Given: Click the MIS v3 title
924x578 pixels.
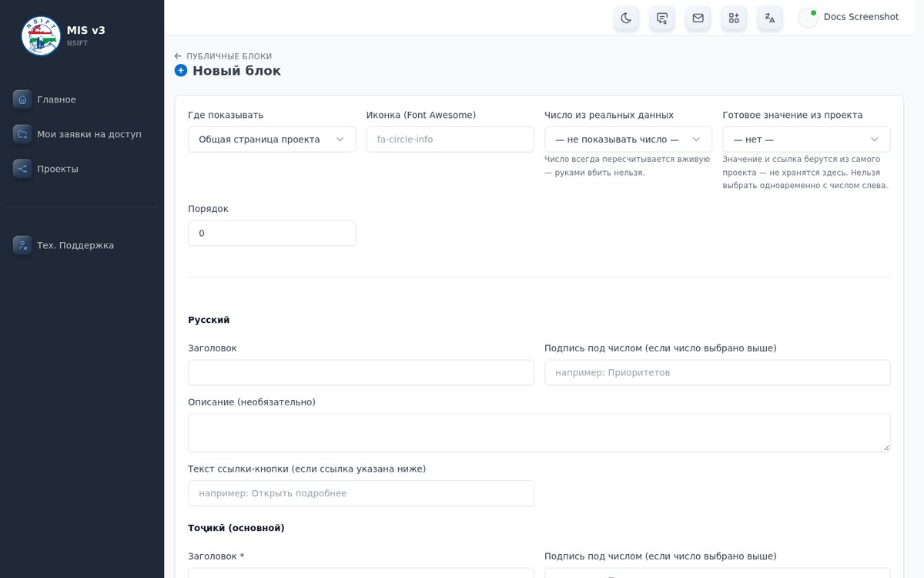Looking at the screenshot, I should (x=86, y=30).
